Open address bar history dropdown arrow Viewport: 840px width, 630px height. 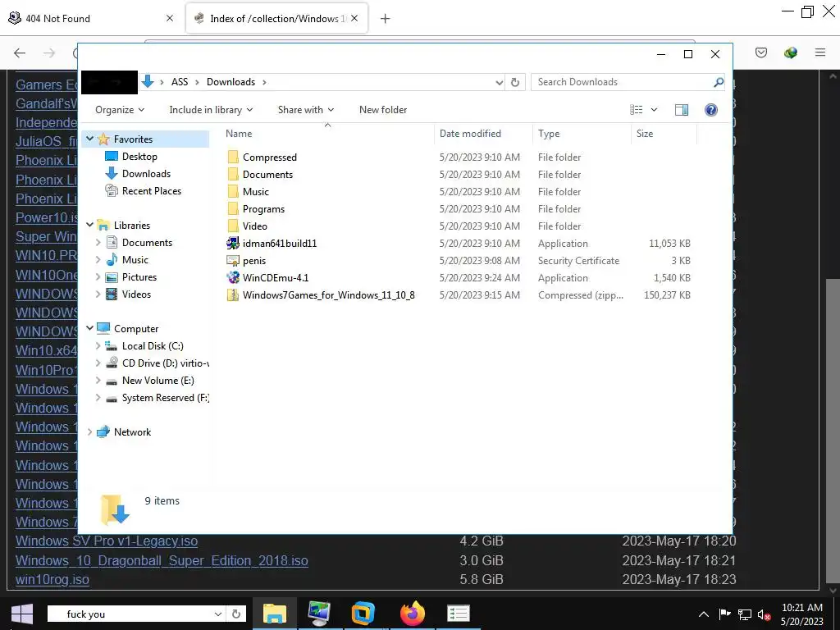pos(499,83)
